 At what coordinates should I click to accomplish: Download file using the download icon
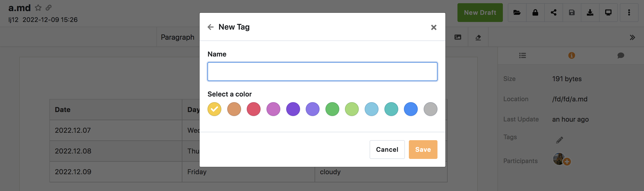590,13
